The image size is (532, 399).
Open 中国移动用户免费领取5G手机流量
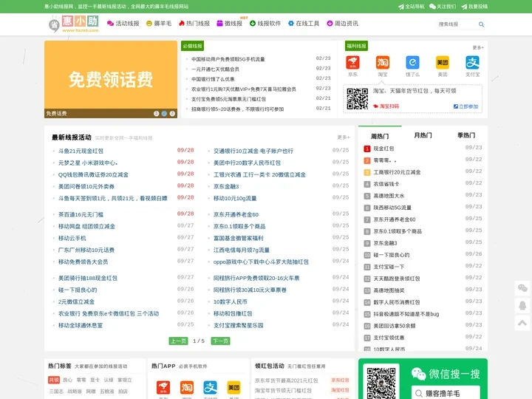[x=228, y=59]
